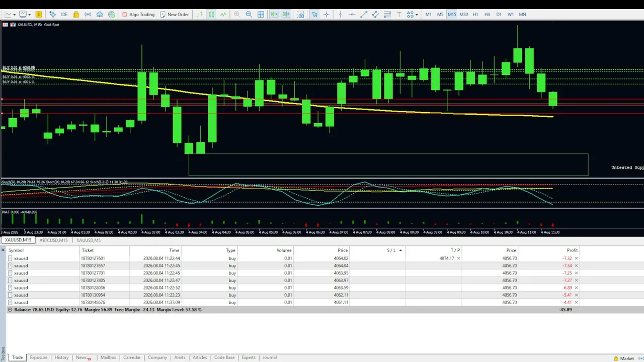Screen dimensions: 644x362
Task: Switch chart to line chart mode
Action: pos(223,15)
